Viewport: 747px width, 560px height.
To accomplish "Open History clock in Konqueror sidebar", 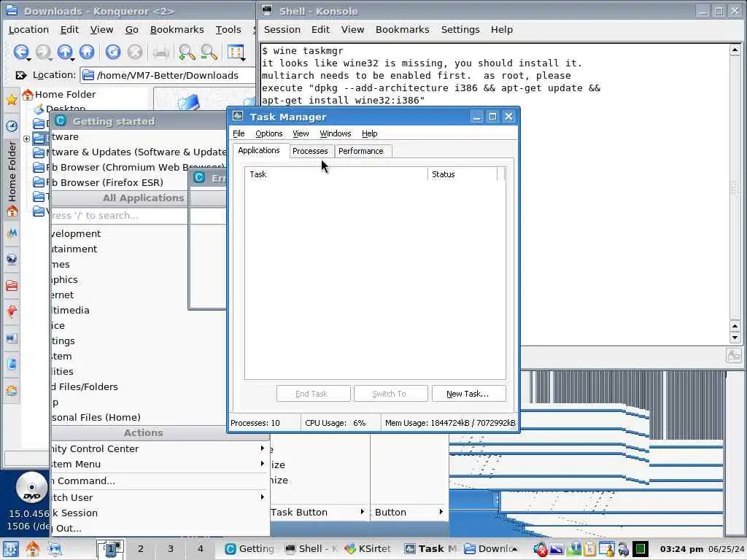I will pos(12,125).
